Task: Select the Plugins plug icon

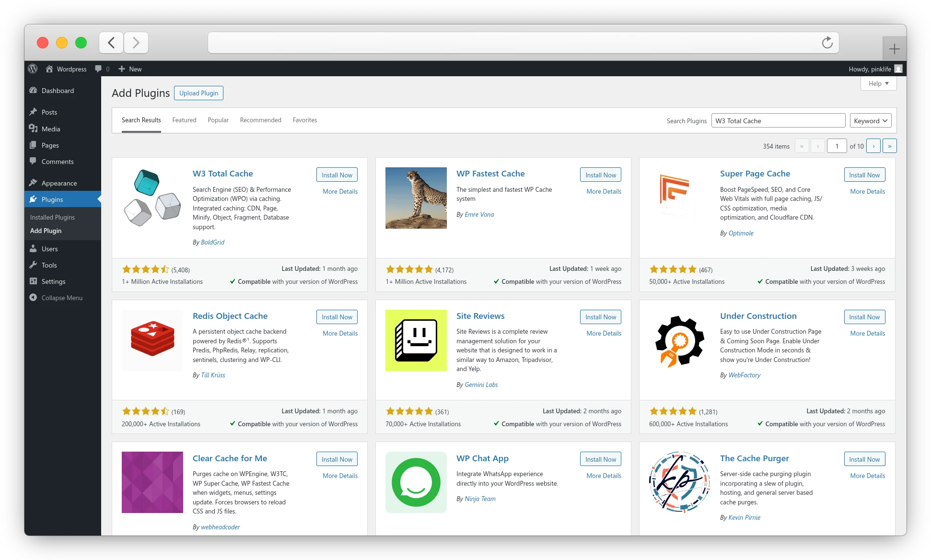Action: 34,199
